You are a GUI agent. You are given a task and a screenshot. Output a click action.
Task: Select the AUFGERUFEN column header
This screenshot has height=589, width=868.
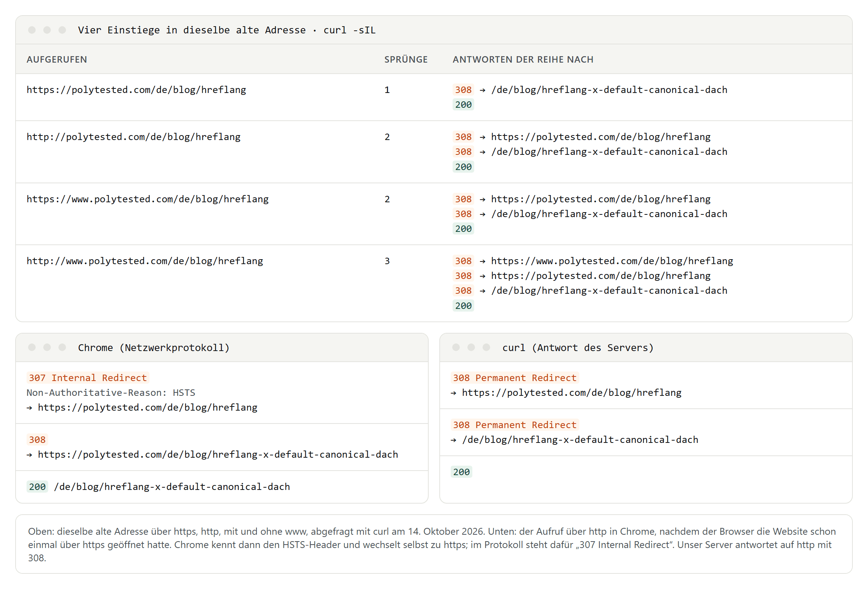(x=57, y=60)
